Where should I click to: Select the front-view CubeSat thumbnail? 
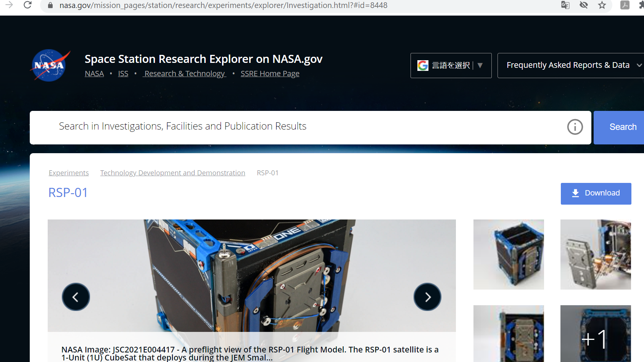(x=509, y=334)
